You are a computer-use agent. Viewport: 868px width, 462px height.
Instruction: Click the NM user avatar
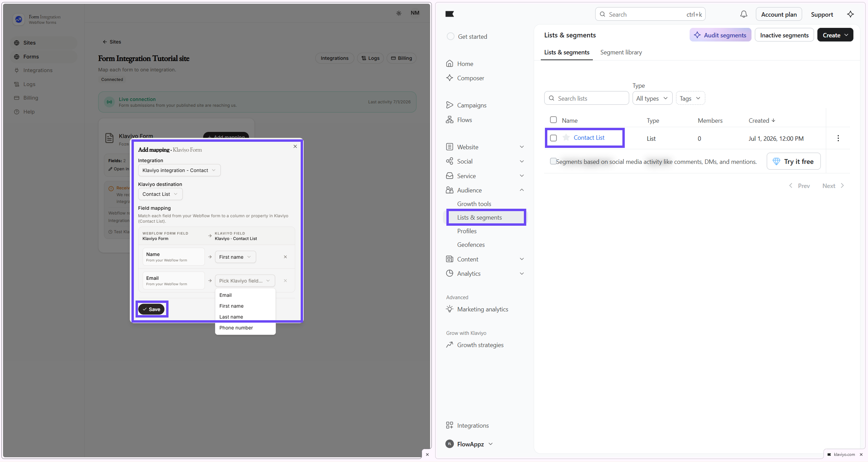pos(415,13)
